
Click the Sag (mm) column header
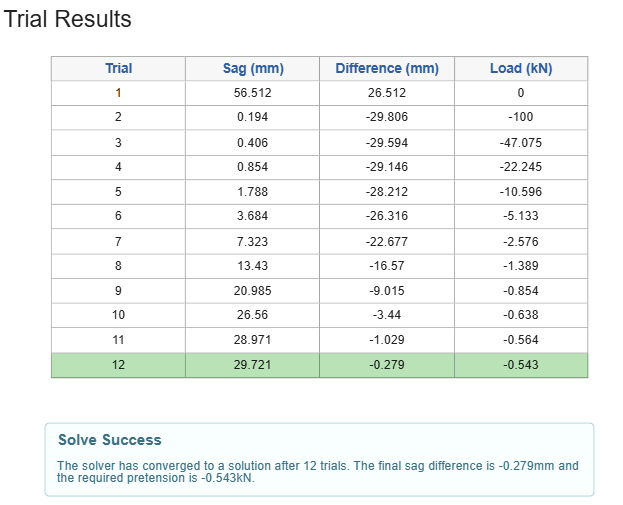pyautogui.click(x=252, y=68)
